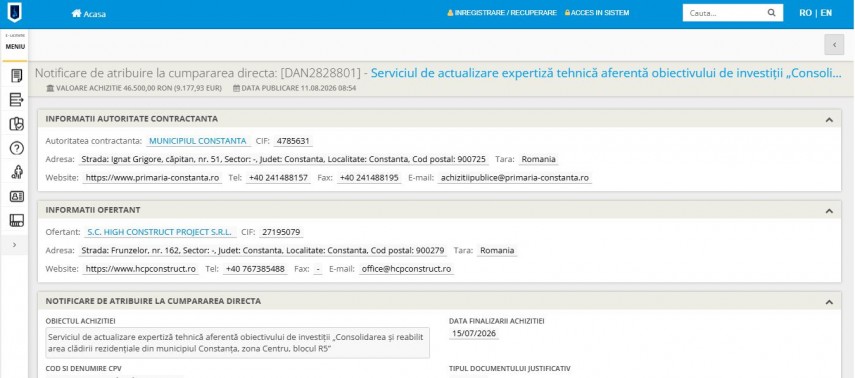Select CIF value 4785631
The height and width of the screenshot is (378, 855).
pos(293,141)
